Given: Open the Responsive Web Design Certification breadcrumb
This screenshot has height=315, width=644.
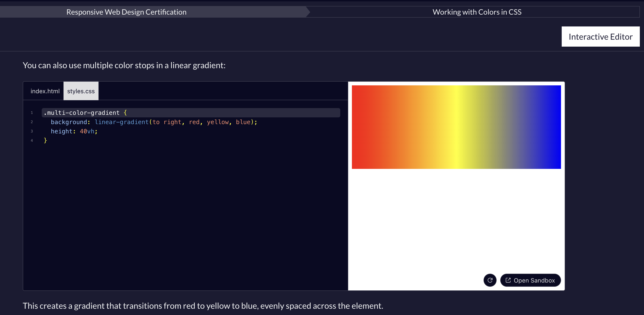Looking at the screenshot, I should [126, 12].
